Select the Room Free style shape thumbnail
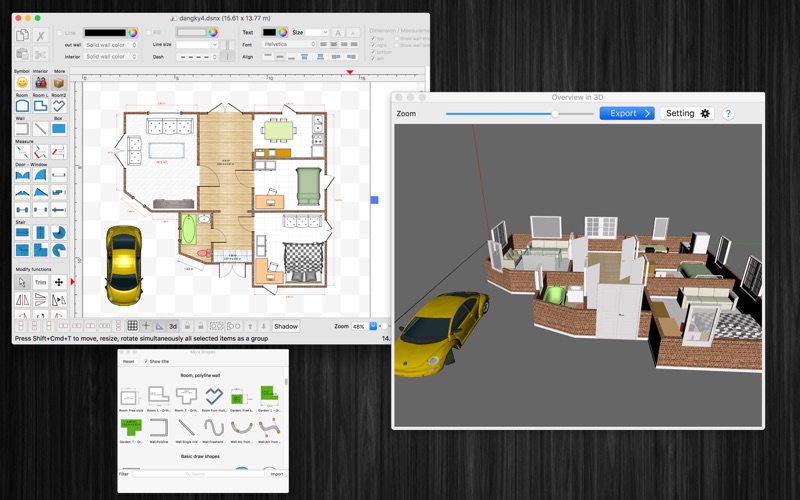800x500 pixels. [x=131, y=399]
